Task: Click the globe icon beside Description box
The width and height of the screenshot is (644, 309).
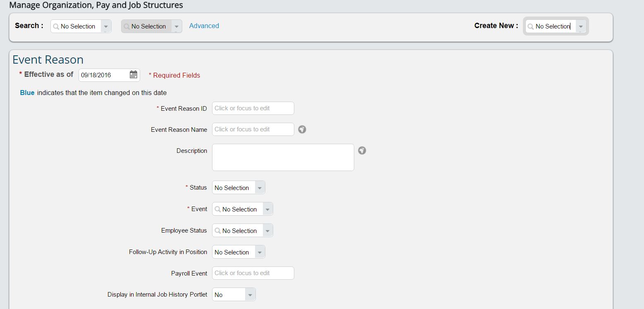Action: click(x=362, y=150)
